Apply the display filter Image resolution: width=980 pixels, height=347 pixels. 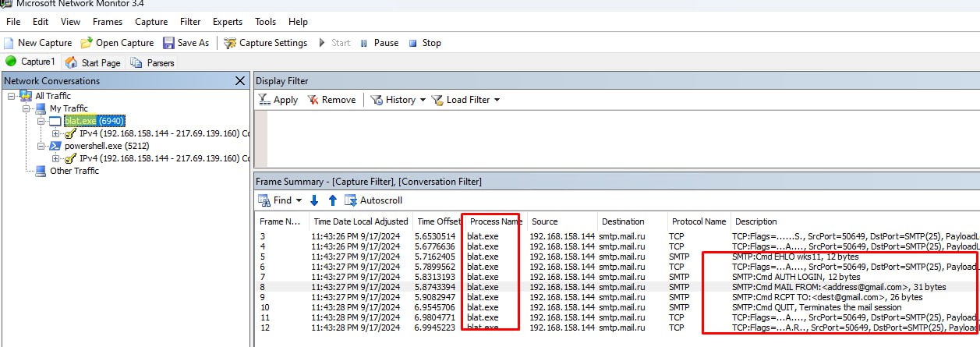pyautogui.click(x=278, y=100)
